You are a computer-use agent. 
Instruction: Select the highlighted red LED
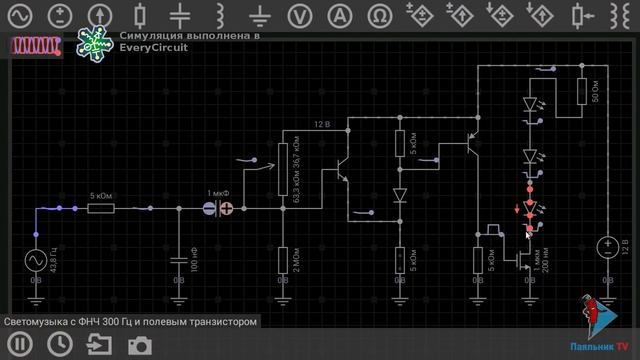530,209
